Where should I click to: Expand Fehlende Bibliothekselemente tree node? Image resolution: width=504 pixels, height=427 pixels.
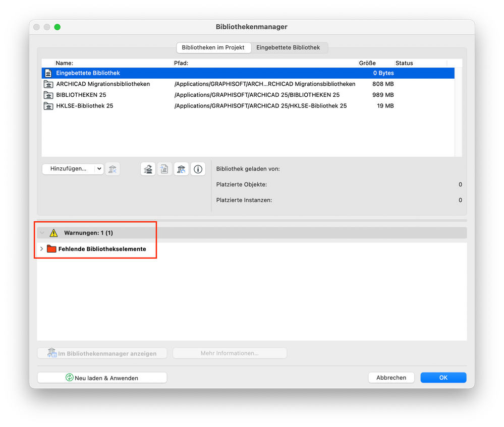41,249
